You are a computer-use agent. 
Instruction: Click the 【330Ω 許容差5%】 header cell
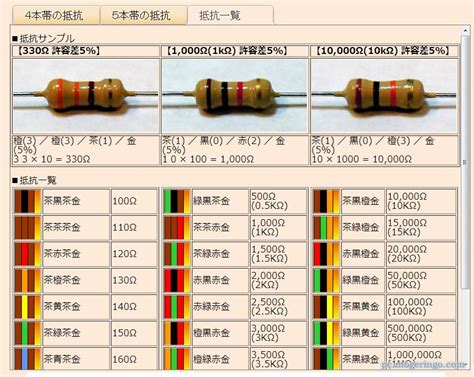point(86,51)
